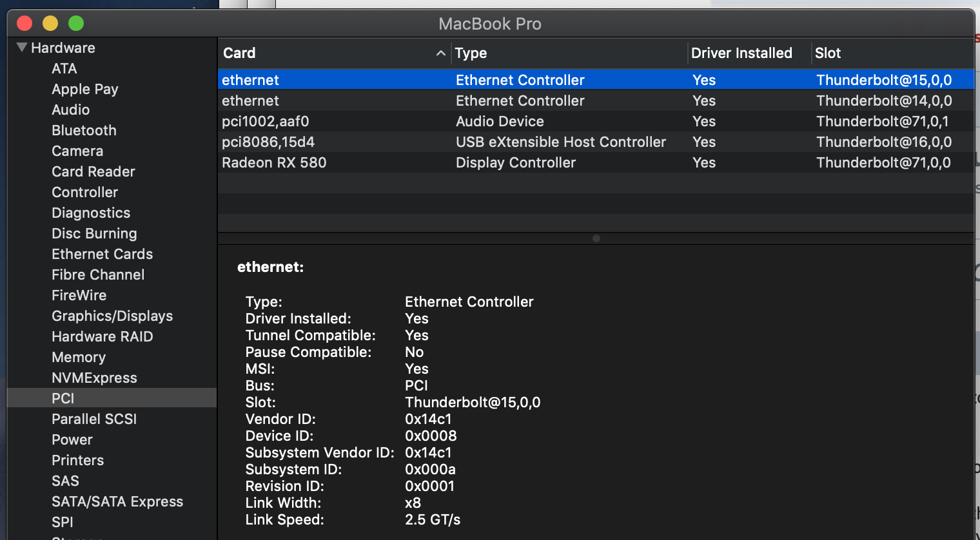Select FireWire in the sidebar
Screen dimensions: 980x540
79,295
